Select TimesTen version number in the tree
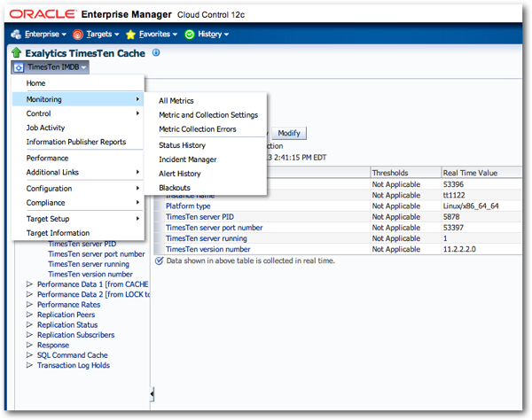532x420 pixels. (x=90, y=274)
